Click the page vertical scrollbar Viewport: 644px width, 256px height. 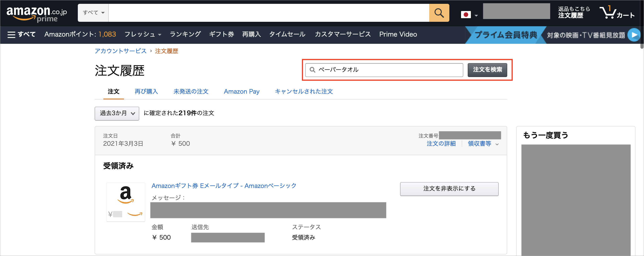point(642,25)
